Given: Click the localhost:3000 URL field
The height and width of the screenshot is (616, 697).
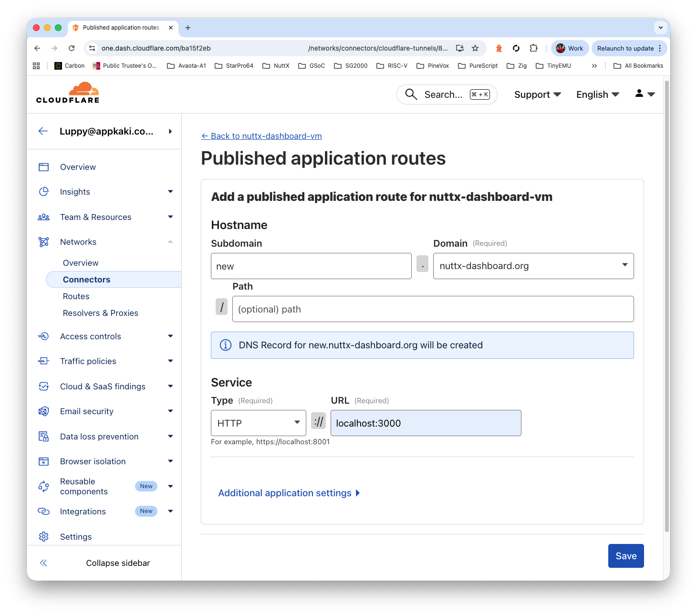Looking at the screenshot, I should (x=425, y=423).
